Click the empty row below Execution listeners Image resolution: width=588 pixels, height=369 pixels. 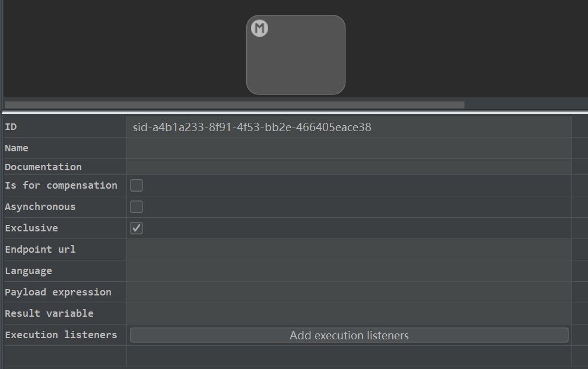pos(288,357)
